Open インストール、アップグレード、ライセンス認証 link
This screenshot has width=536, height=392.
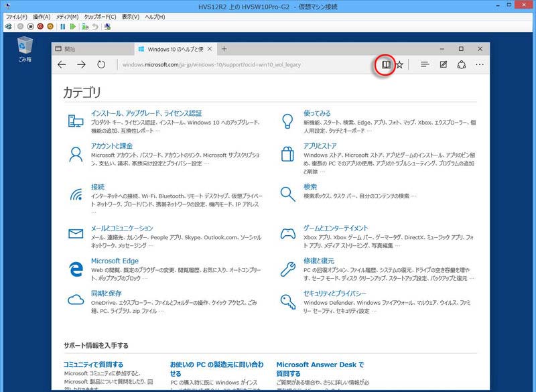[x=146, y=113]
